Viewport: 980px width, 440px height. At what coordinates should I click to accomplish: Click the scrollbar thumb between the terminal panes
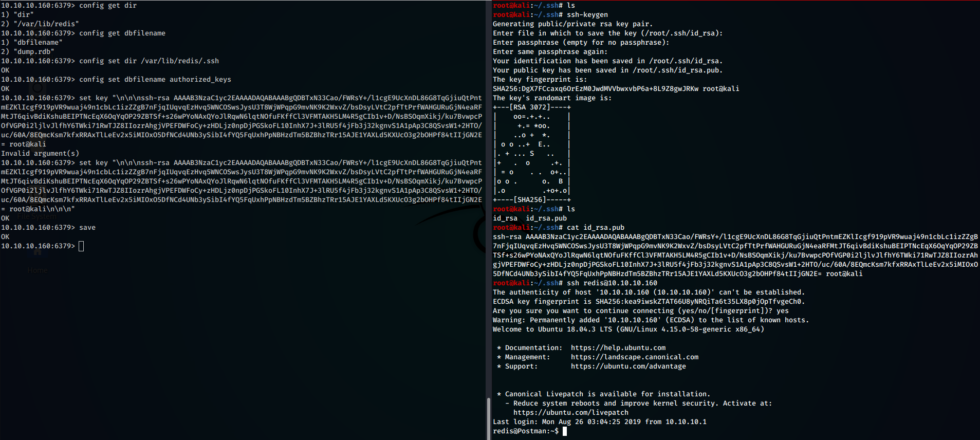pos(488,418)
